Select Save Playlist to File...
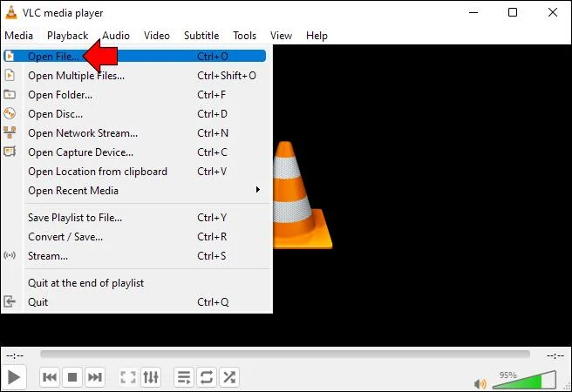Image resolution: width=572 pixels, height=392 pixels. pos(134,218)
